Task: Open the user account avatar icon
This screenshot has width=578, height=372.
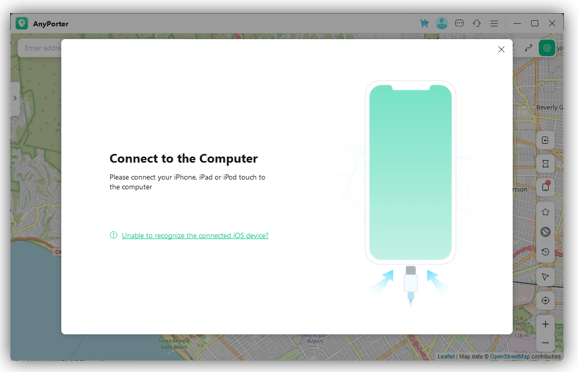Action: tap(442, 24)
